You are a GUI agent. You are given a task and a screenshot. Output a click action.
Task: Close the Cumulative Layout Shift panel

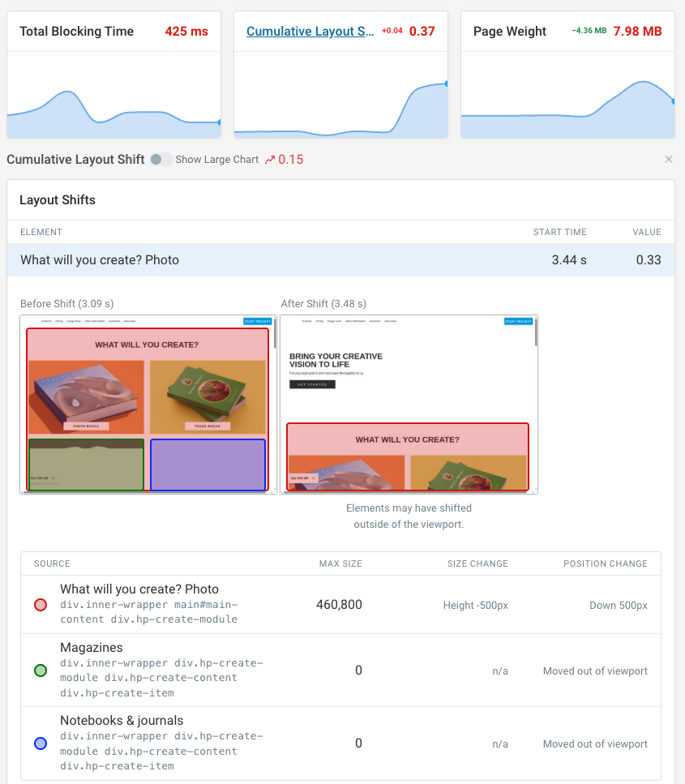point(668,159)
